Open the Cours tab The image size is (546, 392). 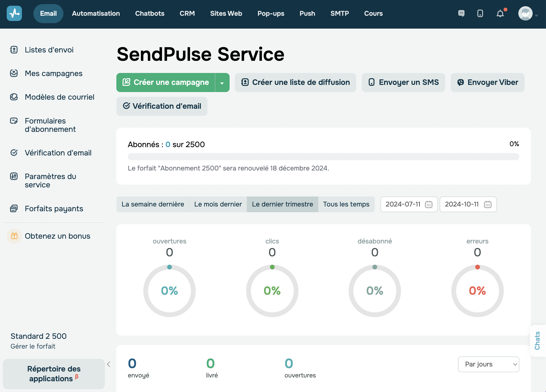pyautogui.click(x=373, y=14)
